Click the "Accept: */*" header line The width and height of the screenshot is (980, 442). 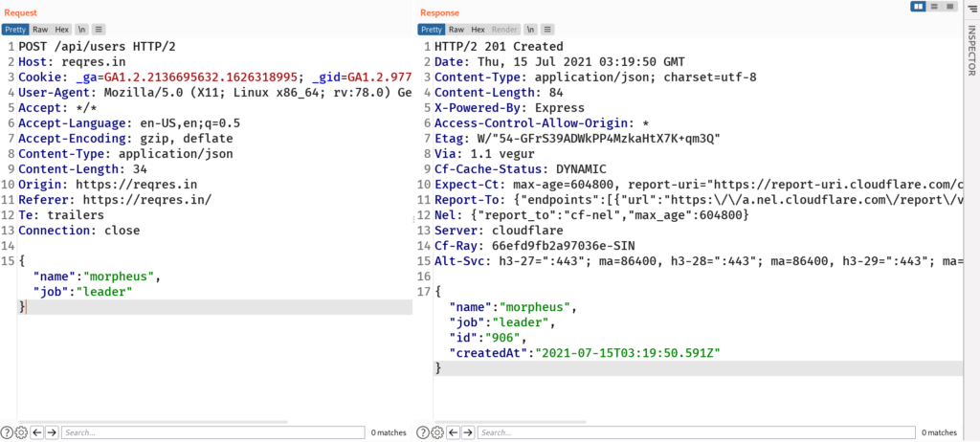[x=58, y=108]
